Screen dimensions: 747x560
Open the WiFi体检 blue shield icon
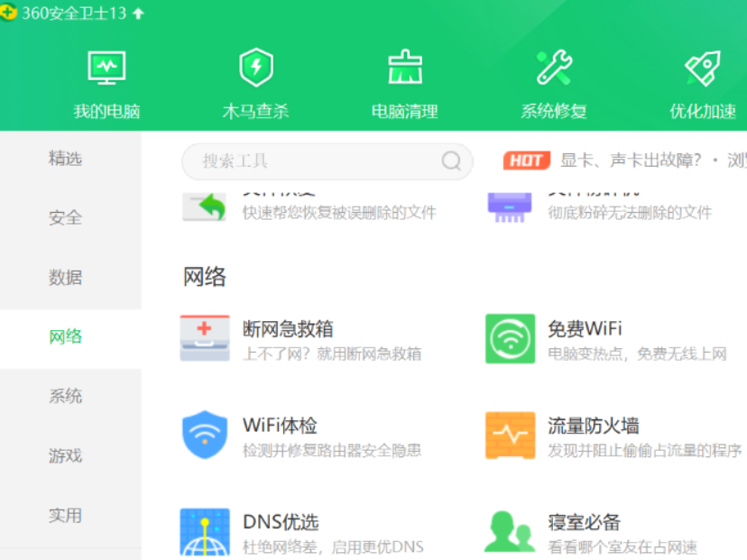205,435
